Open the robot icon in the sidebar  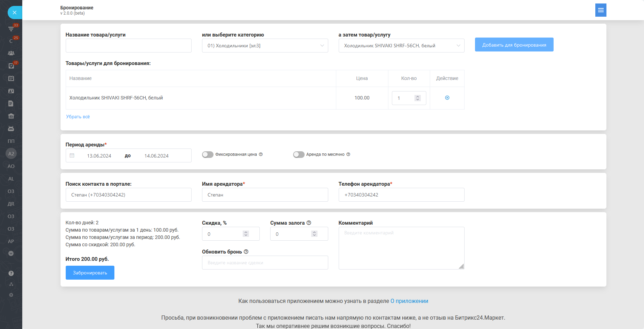[11, 129]
